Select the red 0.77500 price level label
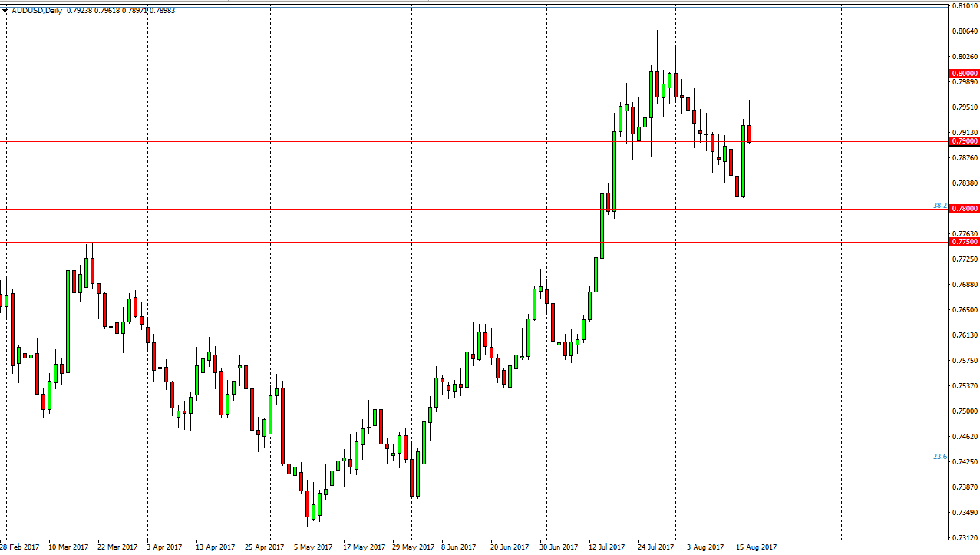The height and width of the screenshot is (555, 980). point(964,242)
